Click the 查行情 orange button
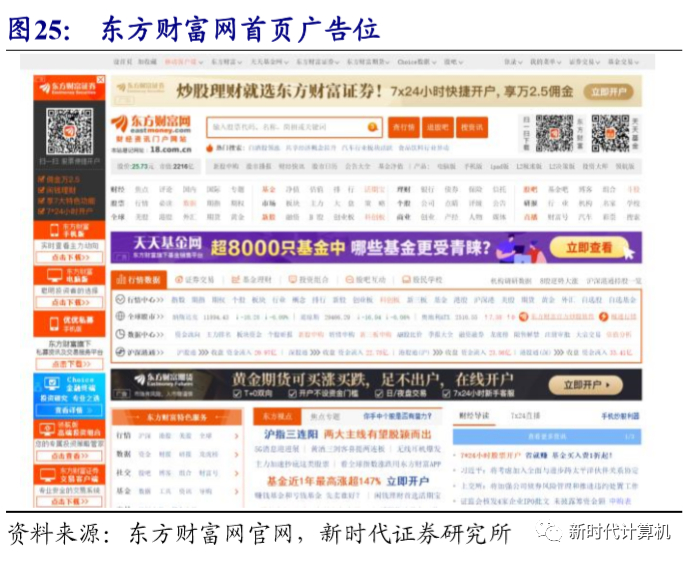 pos(404,128)
